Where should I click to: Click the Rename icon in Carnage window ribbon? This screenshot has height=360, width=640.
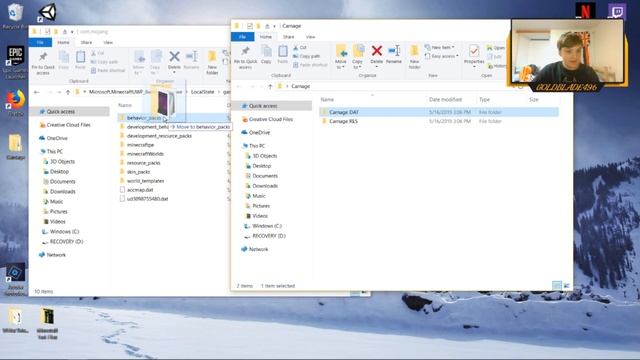[393, 52]
